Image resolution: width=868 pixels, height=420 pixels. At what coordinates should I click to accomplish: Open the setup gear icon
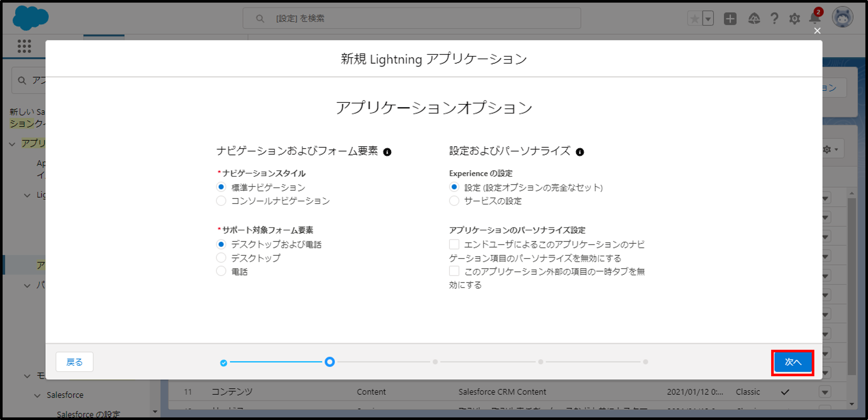pos(794,19)
